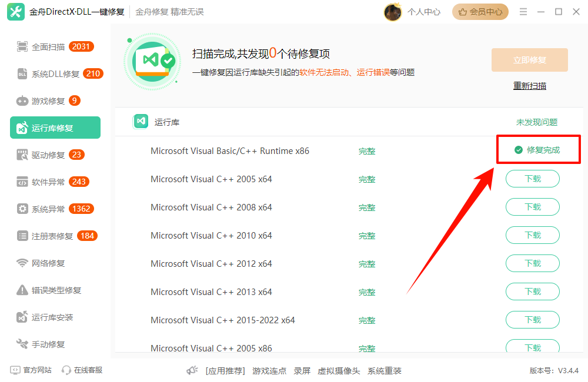Click the 官方网站 monitor icon

15,370
